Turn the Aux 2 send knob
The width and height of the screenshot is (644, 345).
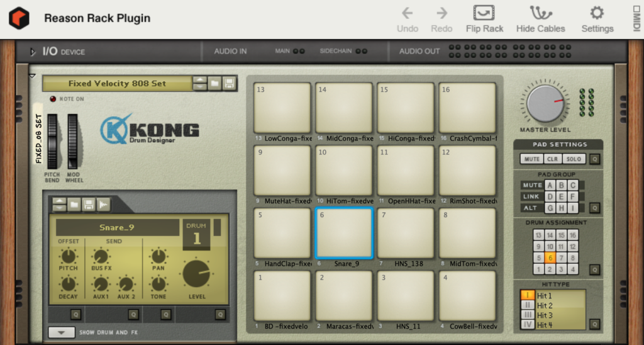[x=126, y=284]
